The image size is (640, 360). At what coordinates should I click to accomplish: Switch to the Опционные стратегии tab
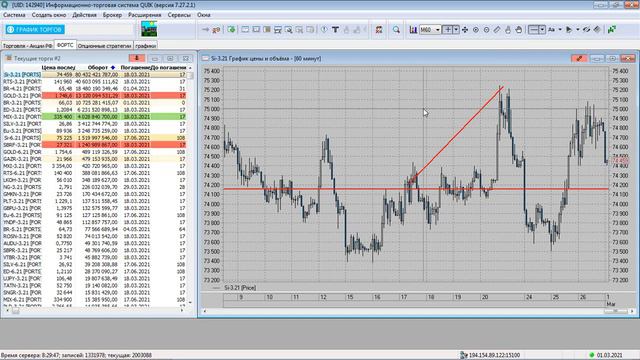point(104,46)
